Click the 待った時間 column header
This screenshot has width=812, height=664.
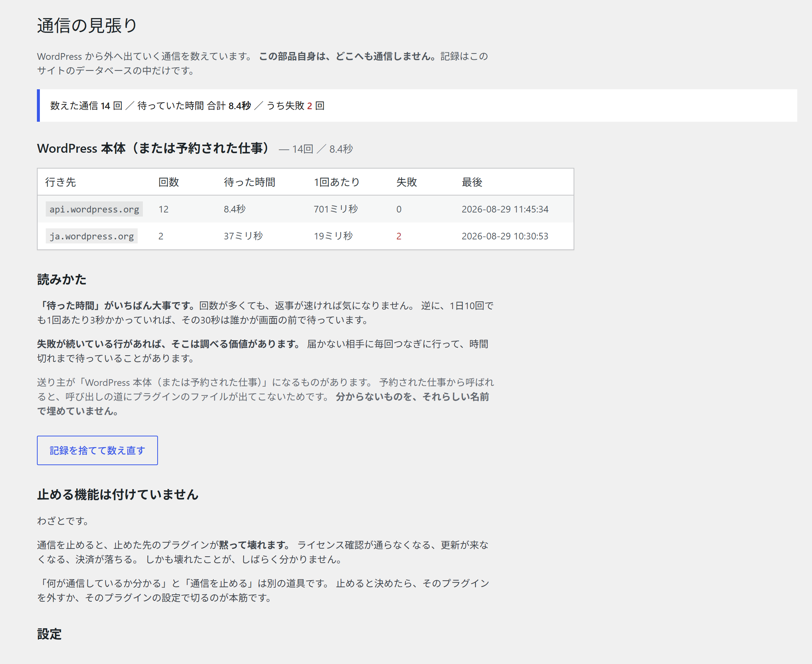pyautogui.click(x=250, y=182)
